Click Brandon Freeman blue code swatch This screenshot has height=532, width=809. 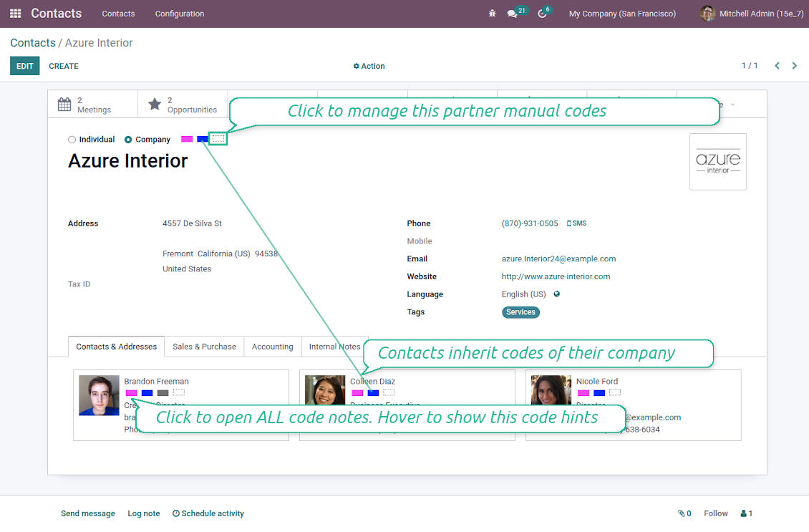tap(147, 393)
